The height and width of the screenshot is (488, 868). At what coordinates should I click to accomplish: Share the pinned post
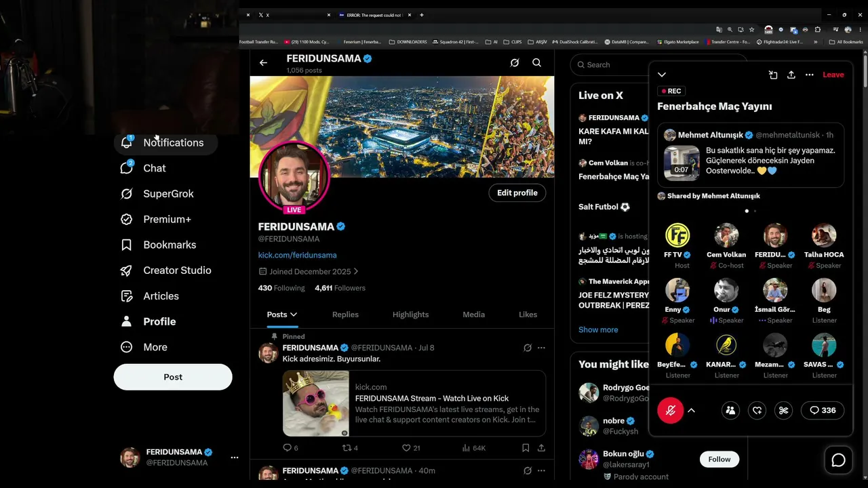pos(541,448)
